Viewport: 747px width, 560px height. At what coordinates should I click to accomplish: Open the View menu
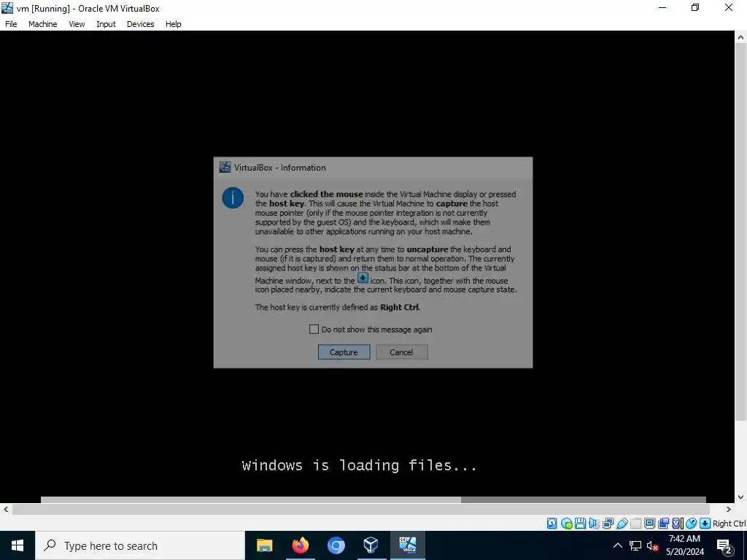point(77,24)
